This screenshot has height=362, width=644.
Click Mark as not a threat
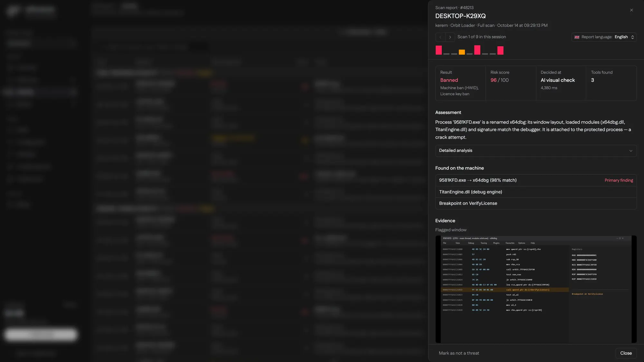point(459,353)
